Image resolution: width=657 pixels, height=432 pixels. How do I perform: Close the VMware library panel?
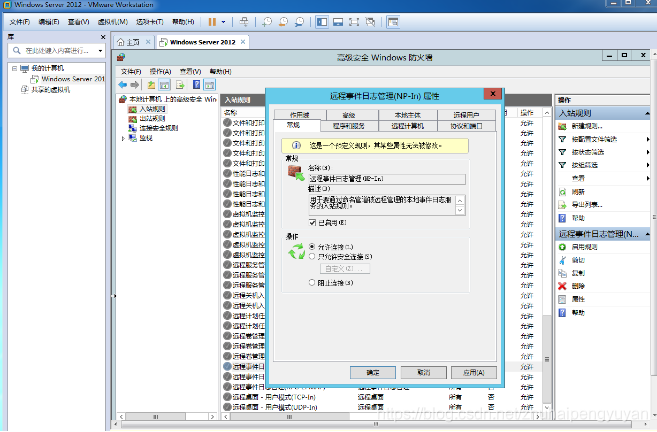103,37
